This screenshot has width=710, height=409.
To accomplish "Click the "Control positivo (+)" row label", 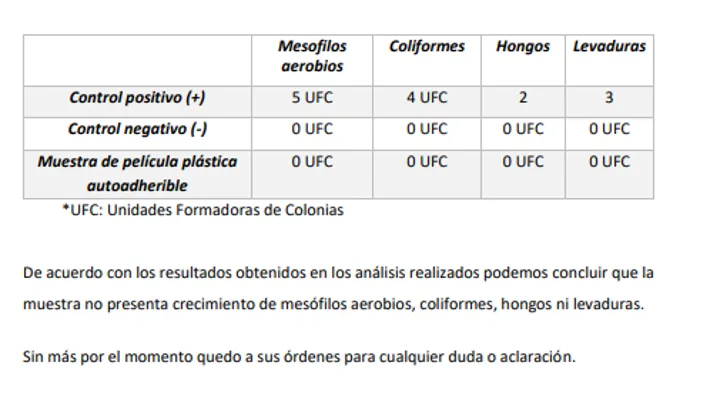I will tap(138, 98).
